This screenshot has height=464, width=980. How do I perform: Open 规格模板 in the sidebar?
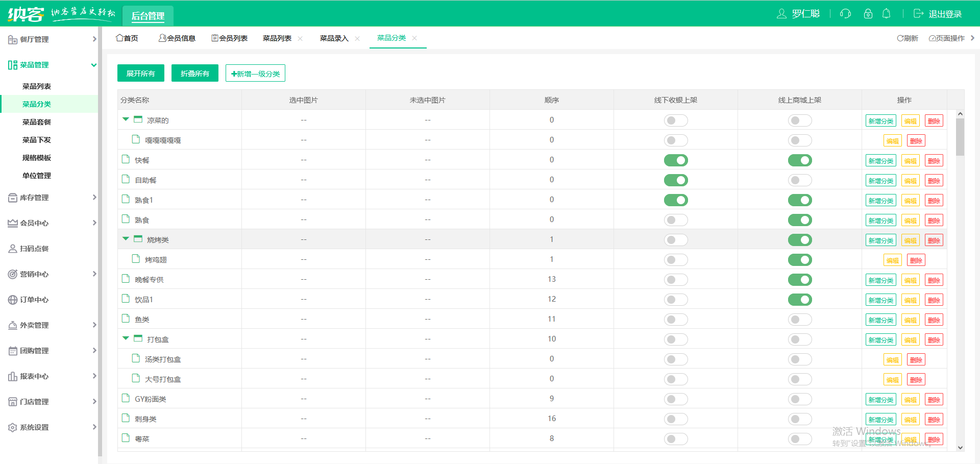pos(37,158)
